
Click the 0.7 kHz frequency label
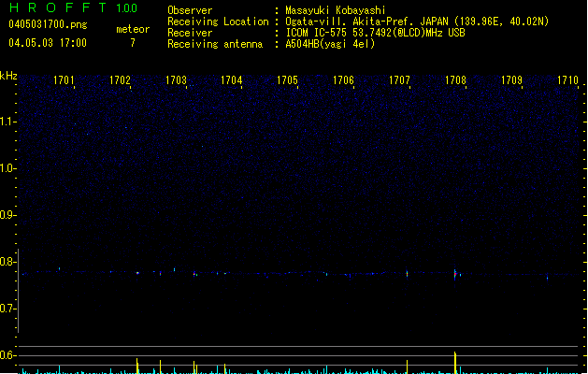click(7, 309)
